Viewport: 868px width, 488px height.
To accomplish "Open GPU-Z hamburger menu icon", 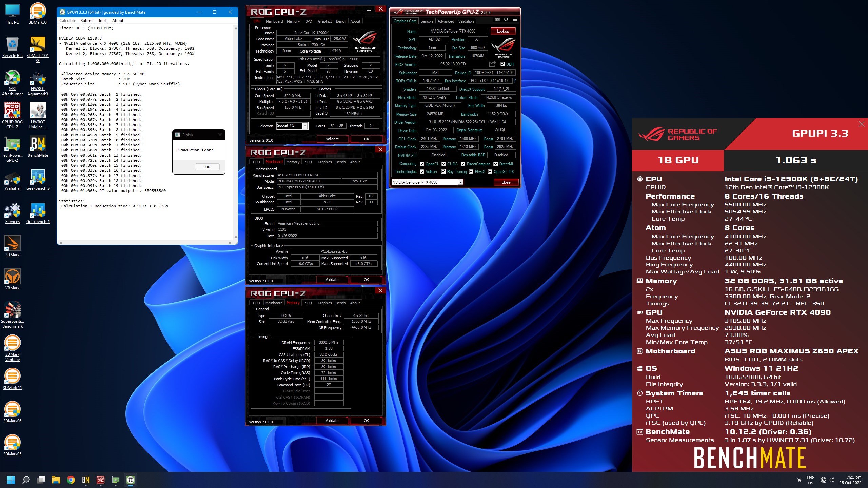I will coord(515,20).
